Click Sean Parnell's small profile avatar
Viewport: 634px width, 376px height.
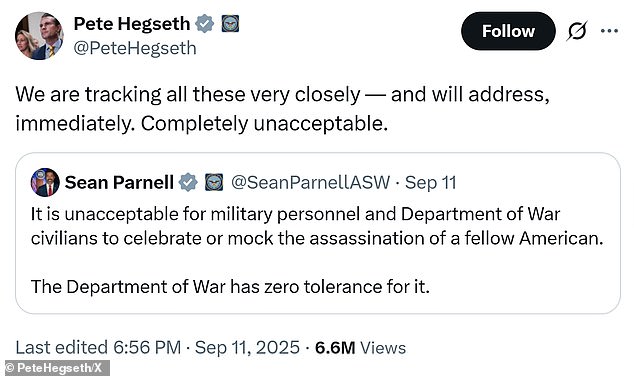coord(45,182)
